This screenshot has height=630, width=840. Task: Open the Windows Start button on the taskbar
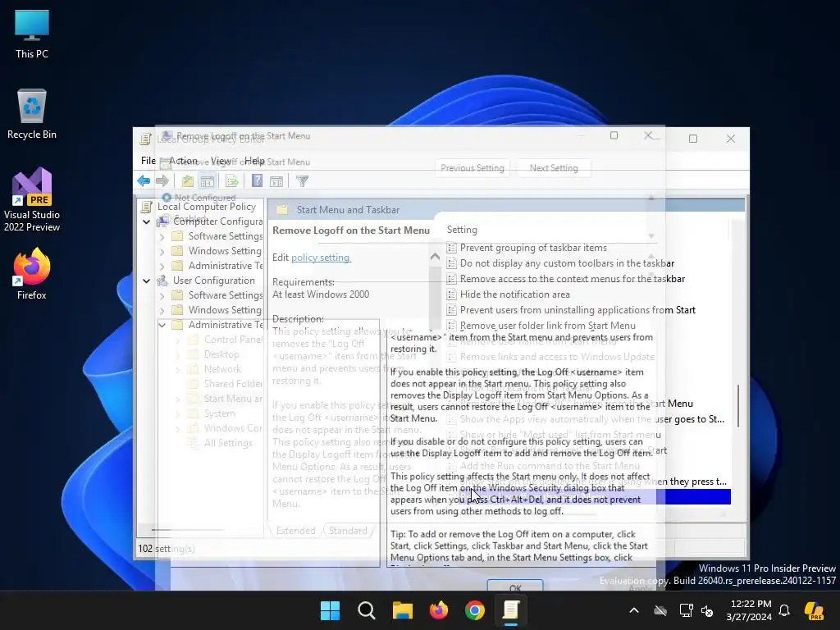(330, 610)
